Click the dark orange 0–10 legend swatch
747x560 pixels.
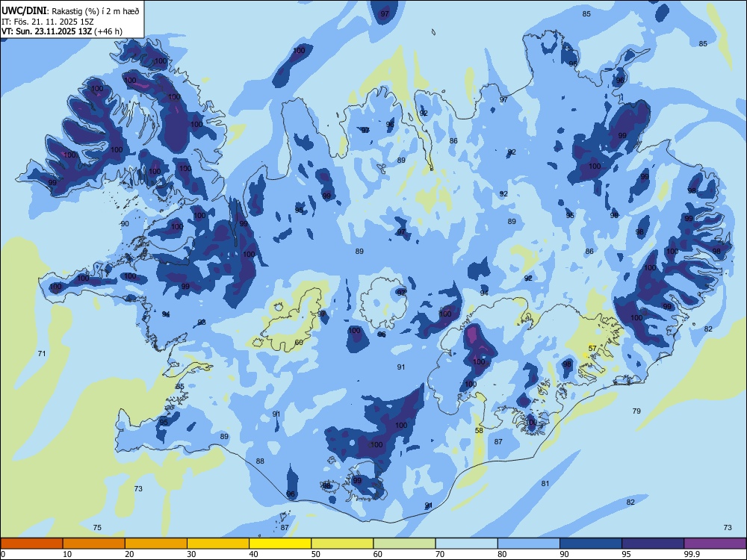point(32,544)
